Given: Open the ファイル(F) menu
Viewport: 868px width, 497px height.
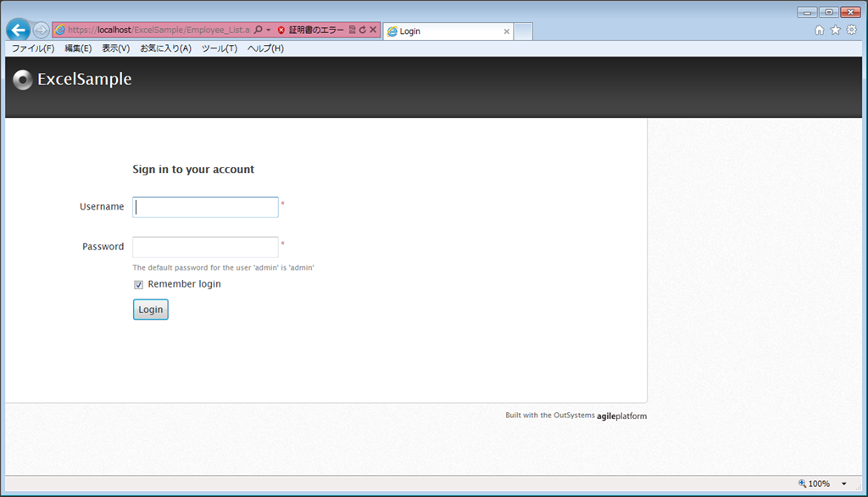Looking at the screenshot, I should 33,48.
